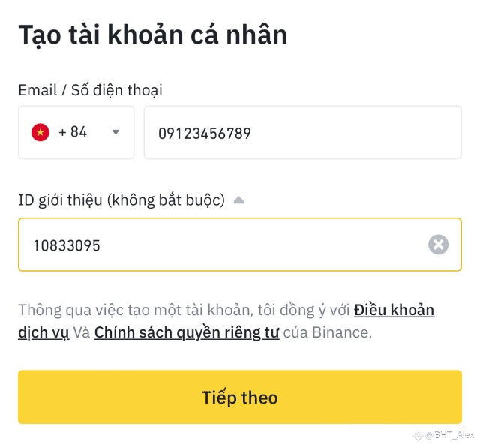Open Chính sách quyền riêng tư link
This screenshot has height=448, width=480.
[187, 332]
